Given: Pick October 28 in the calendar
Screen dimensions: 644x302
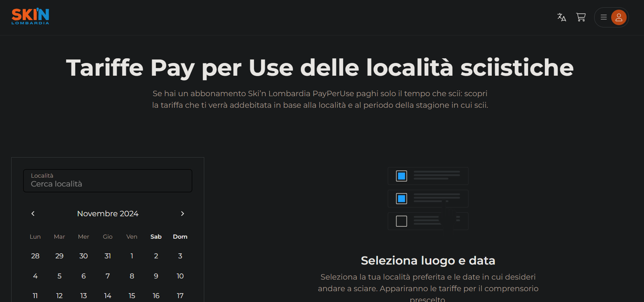Looking at the screenshot, I should click(35, 256).
